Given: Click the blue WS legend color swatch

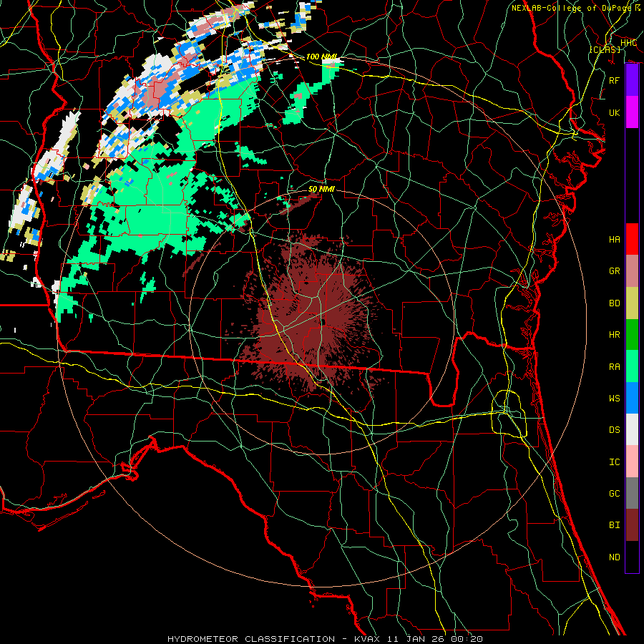Looking at the screenshot, I should pyautogui.click(x=632, y=398).
